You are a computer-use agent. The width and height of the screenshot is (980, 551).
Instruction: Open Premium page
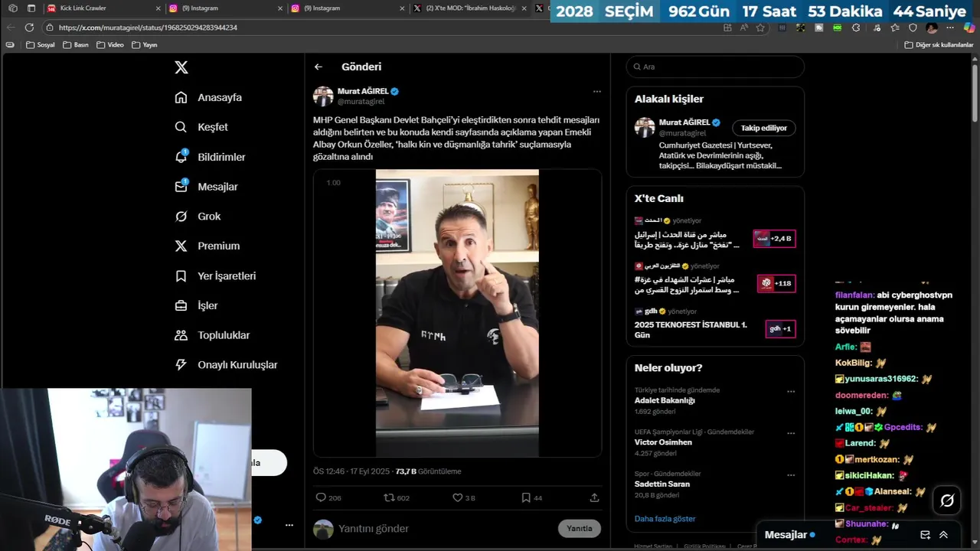[207, 246]
